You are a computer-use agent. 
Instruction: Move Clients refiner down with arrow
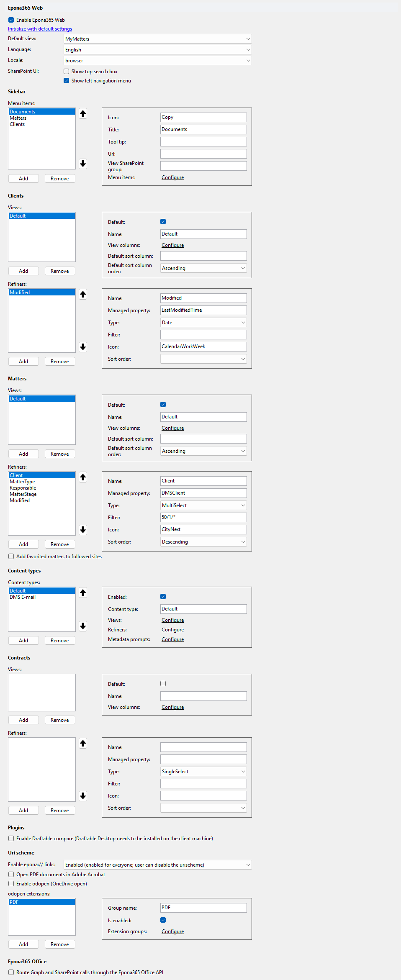point(83,347)
